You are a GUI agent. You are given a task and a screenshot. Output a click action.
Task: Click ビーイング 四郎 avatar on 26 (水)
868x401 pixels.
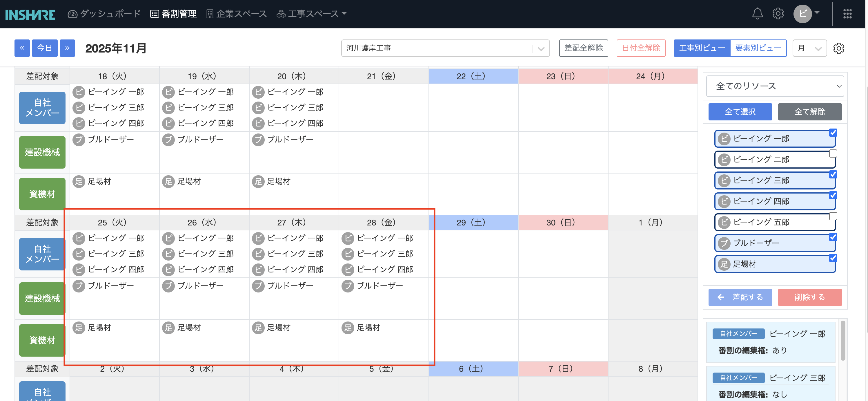pos(168,270)
